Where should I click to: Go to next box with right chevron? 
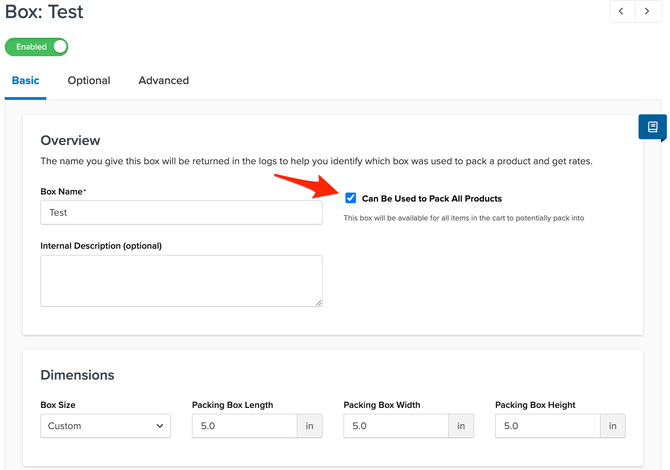(x=648, y=11)
